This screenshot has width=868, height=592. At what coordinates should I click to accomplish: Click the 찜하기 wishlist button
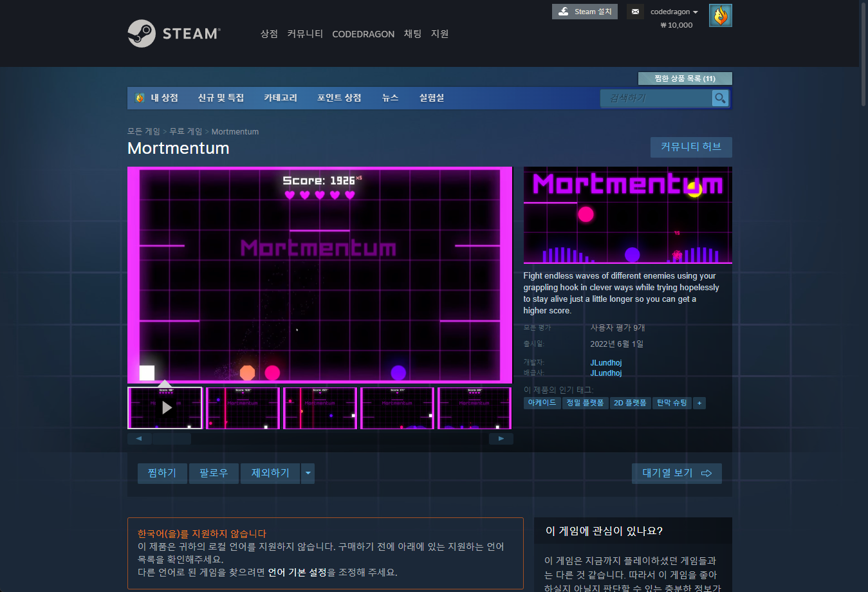(x=162, y=473)
